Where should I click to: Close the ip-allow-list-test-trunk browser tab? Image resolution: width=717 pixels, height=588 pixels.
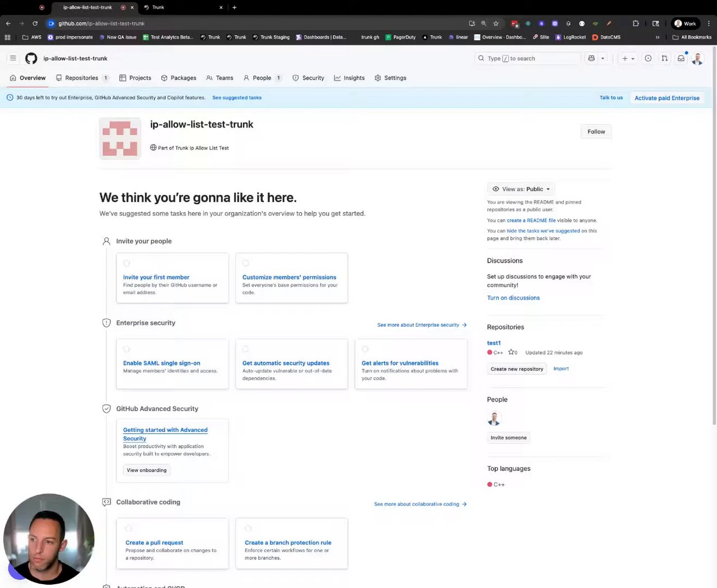click(x=132, y=7)
